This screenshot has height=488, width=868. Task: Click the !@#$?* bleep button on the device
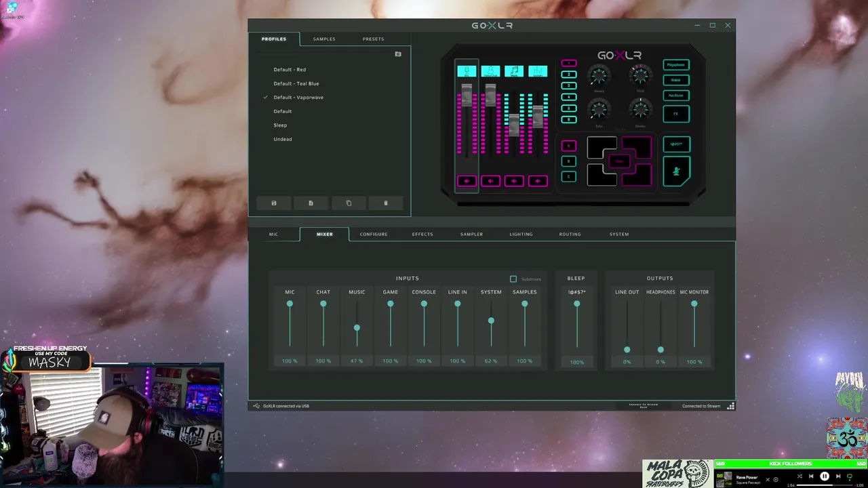click(x=676, y=144)
